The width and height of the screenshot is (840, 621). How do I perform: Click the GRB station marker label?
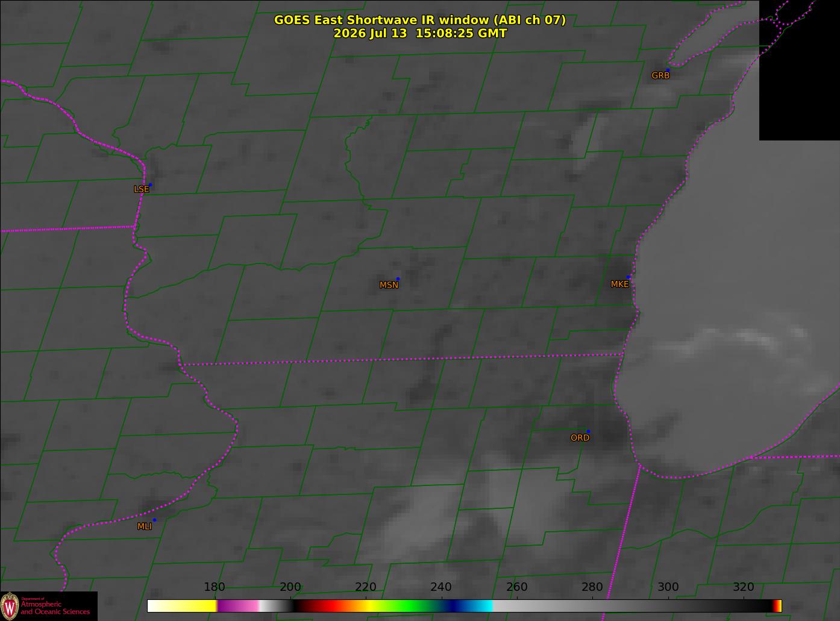point(660,75)
